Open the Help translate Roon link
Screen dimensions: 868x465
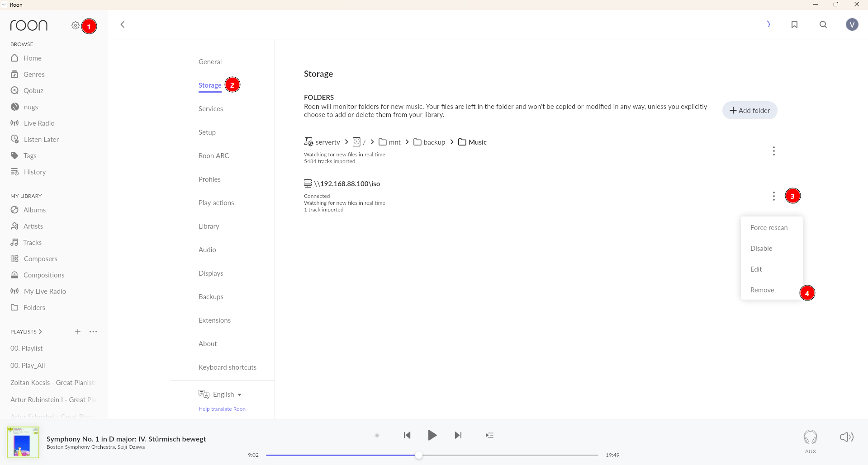click(222, 409)
